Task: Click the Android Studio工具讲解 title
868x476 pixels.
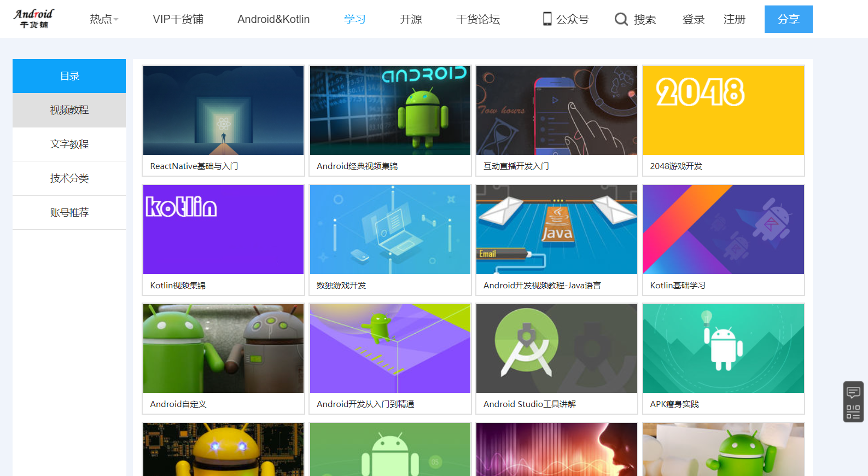Action: click(529, 404)
